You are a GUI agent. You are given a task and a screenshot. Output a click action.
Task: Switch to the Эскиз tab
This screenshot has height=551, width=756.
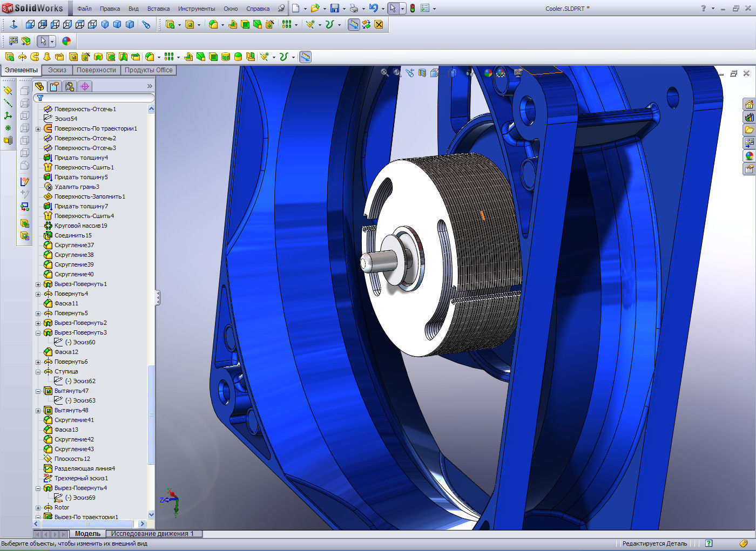click(x=57, y=70)
